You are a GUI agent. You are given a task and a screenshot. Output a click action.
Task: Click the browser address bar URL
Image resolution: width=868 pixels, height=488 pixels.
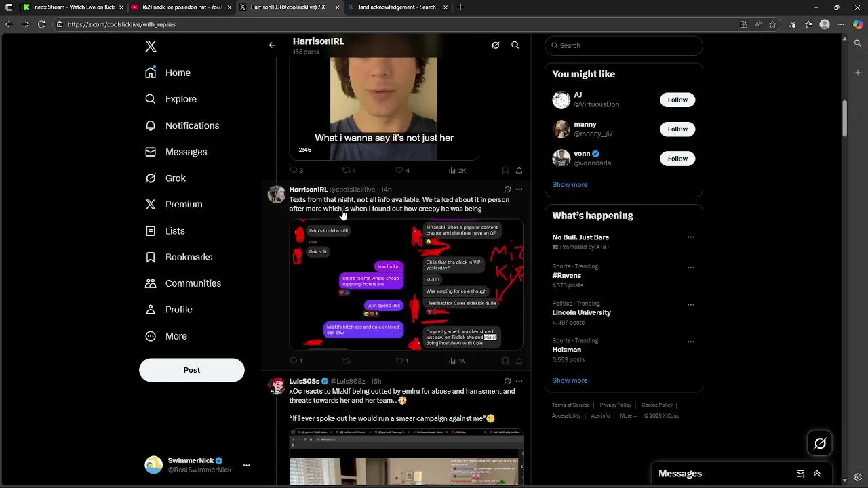[x=121, y=24]
